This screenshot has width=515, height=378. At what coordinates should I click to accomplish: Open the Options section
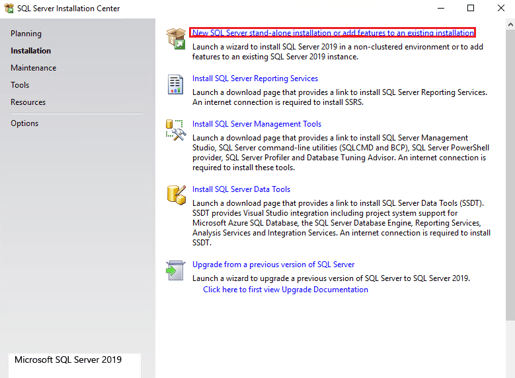coord(24,123)
